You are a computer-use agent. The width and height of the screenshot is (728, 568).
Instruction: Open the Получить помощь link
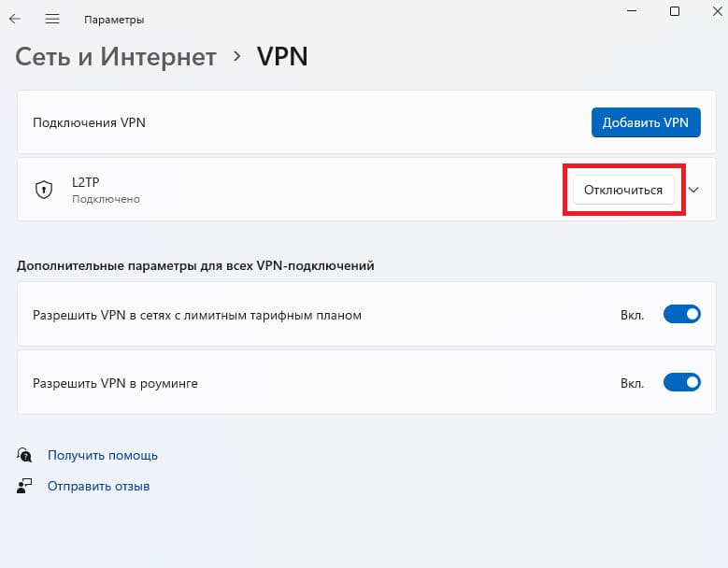click(103, 455)
